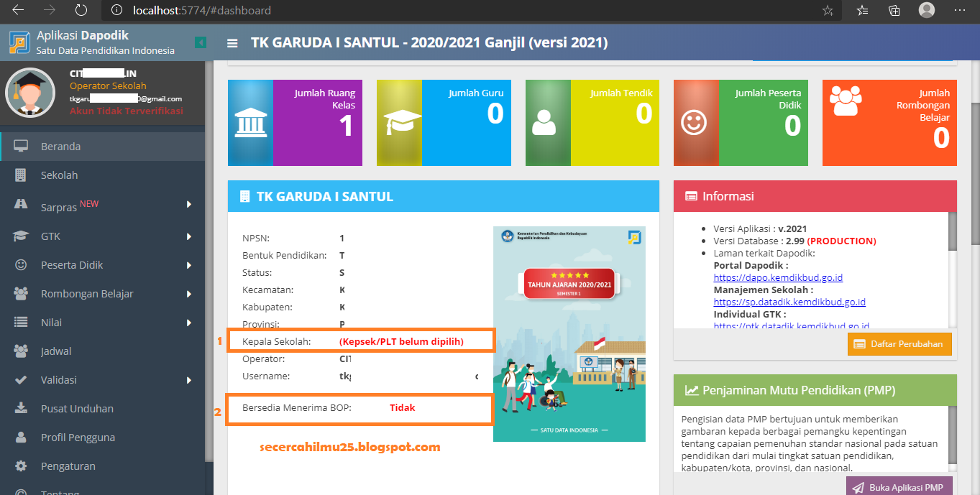Click the Profil Pengguna person icon

pos(22,437)
